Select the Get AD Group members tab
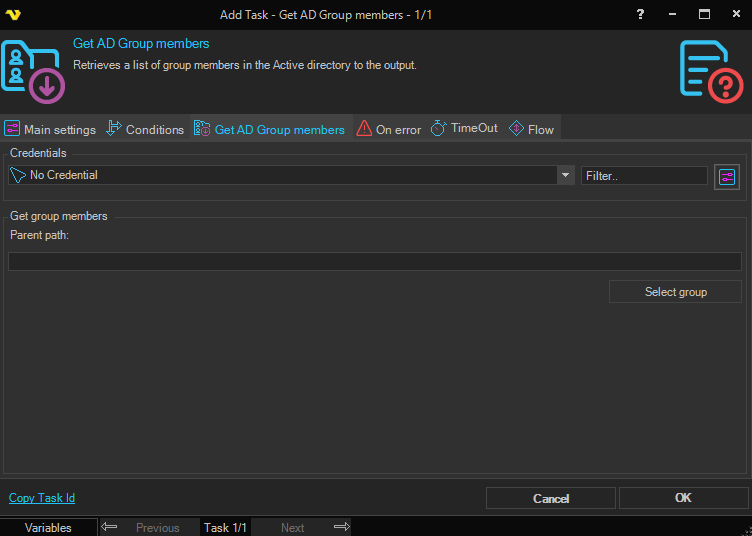Viewport: 752px width, 536px height. point(269,129)
